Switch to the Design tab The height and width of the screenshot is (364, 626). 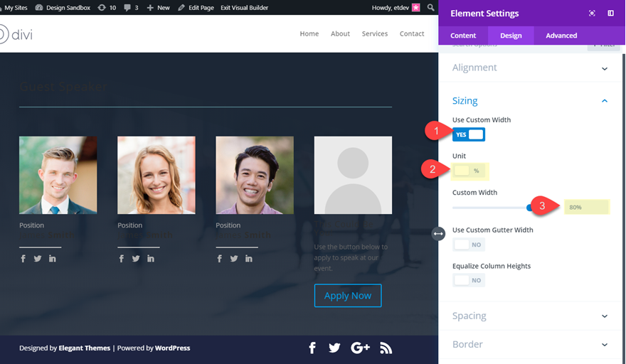pos(511,36)
